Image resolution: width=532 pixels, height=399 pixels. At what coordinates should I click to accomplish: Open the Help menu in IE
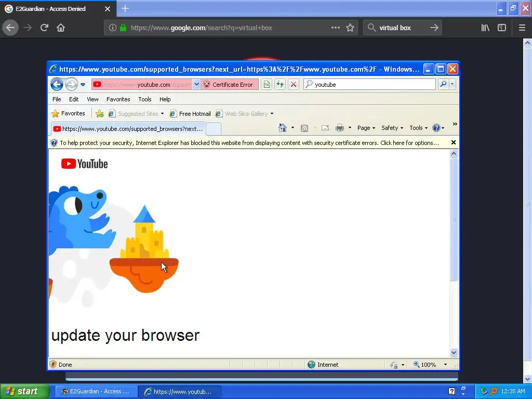pyautogui.click(x=165, y=99)
